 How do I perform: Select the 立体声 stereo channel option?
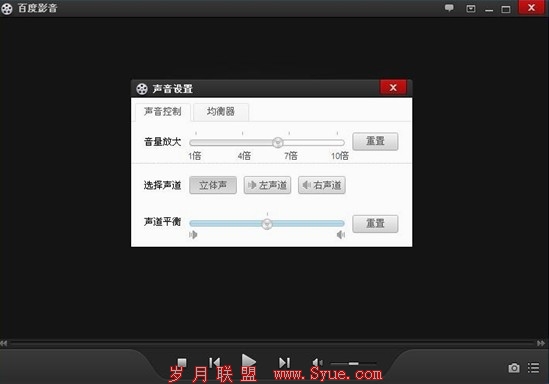213,185
